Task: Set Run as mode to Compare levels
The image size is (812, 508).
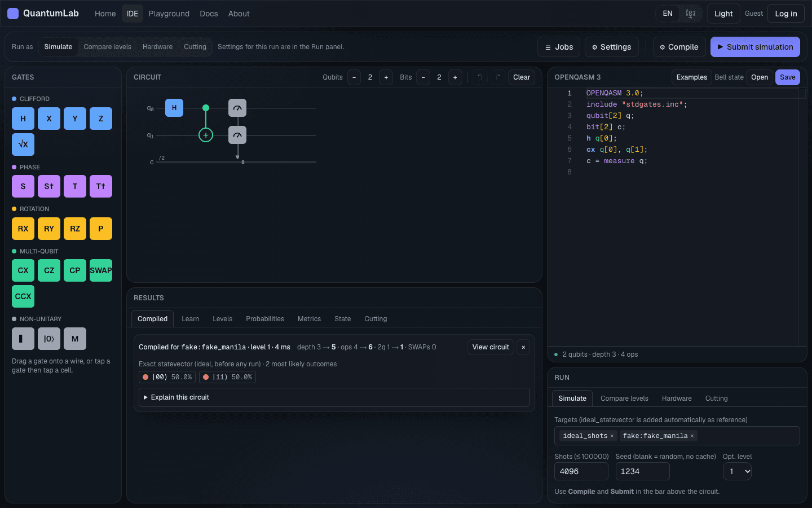Action: (107, 47)
